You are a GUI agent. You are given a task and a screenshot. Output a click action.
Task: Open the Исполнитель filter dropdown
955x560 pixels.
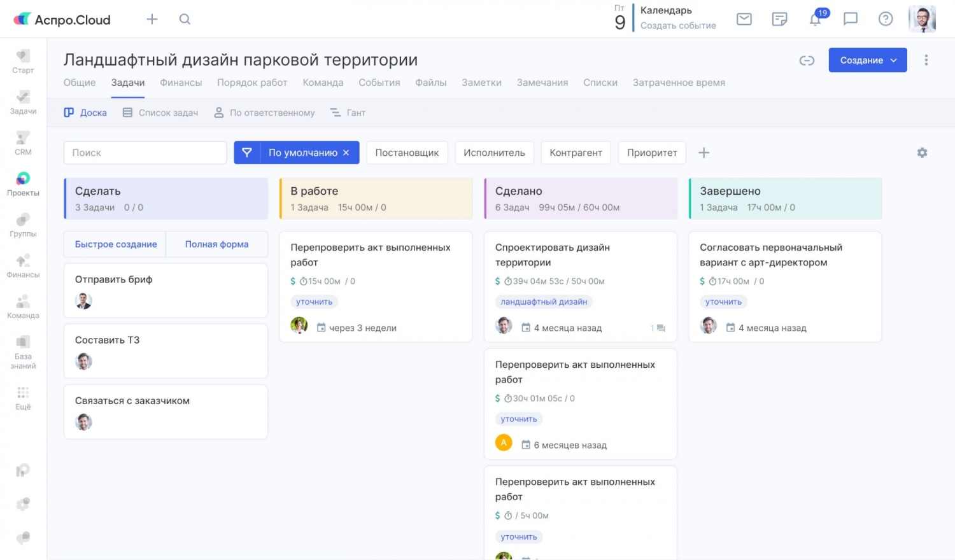click(x=494, y=153)
